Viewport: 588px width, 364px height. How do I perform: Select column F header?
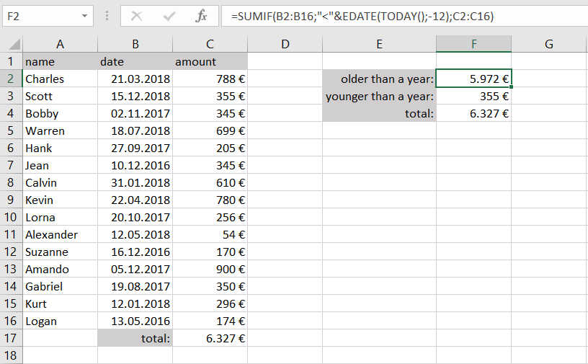473,44
